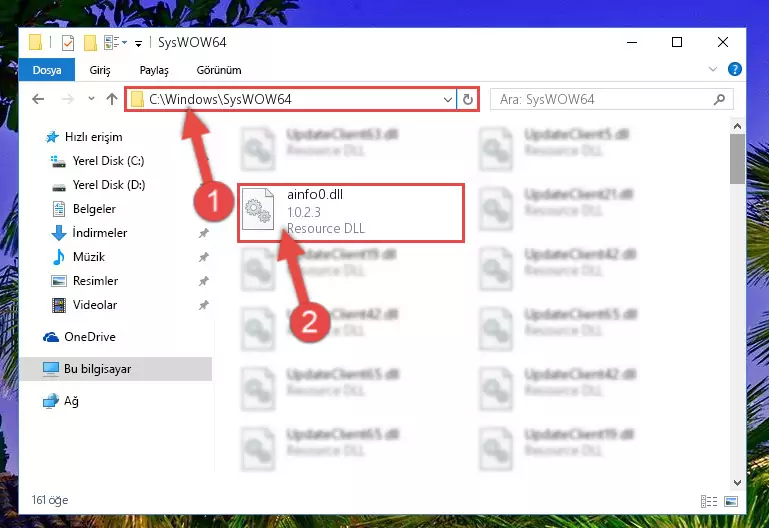Click the scroll up arrow of file list
The image size is (769, 528).
(x=737, y=126)
